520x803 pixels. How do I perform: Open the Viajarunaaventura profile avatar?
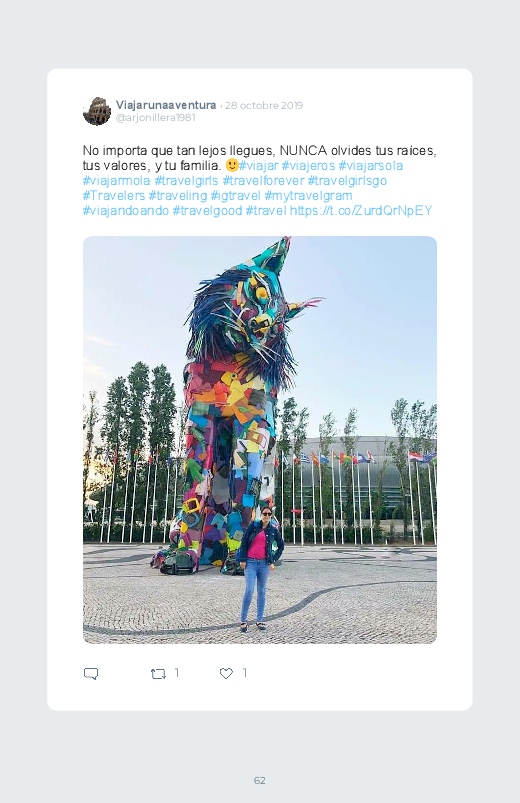[97, 111]
